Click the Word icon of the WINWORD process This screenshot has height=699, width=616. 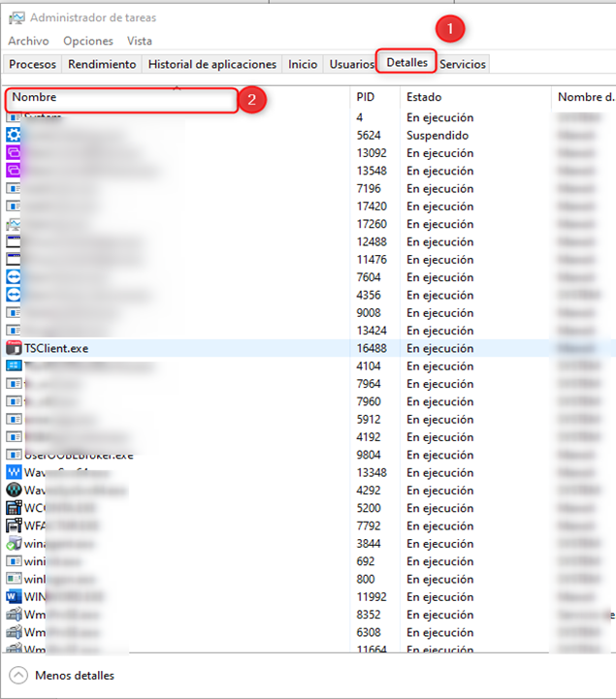pos(14,596)
